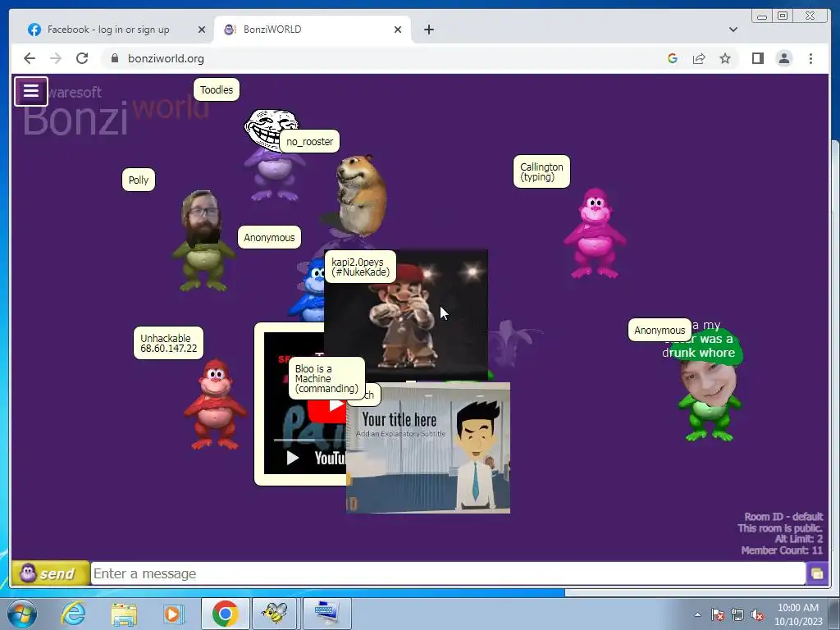Click the Toodles name tag
The image size is (840, 630).
[x=217, y=90]
